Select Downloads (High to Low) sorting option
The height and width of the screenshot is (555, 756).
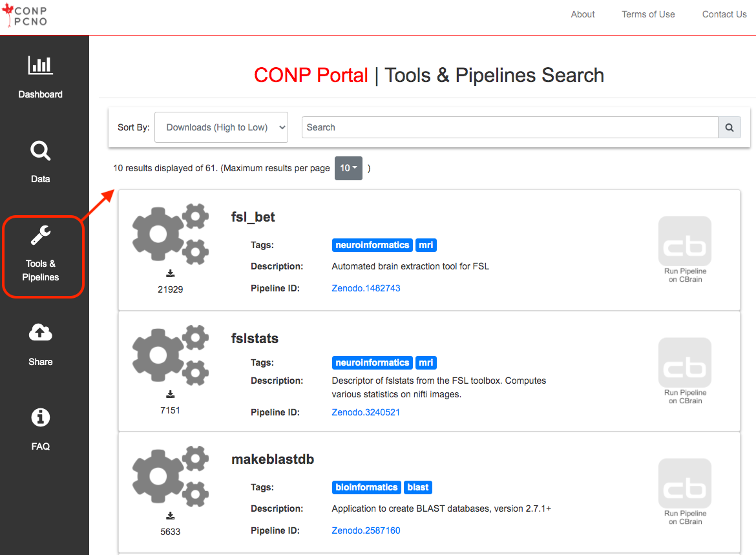pos(221,127)
